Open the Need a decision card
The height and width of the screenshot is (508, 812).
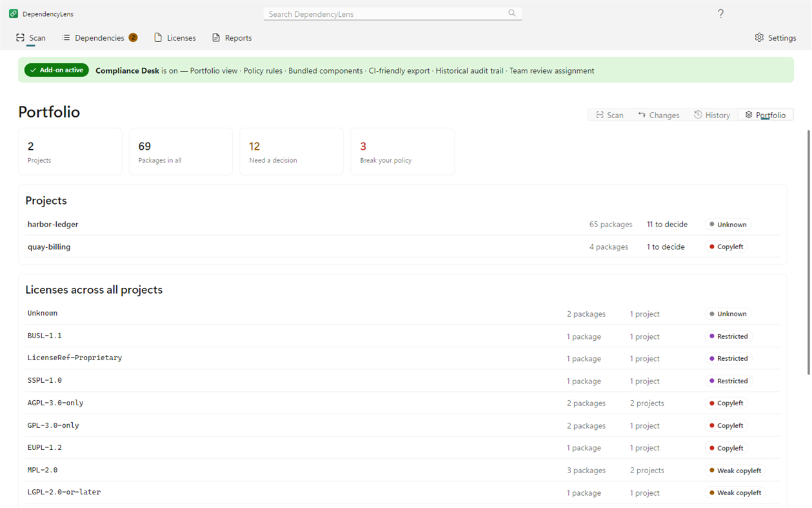[x=292, y=151]
